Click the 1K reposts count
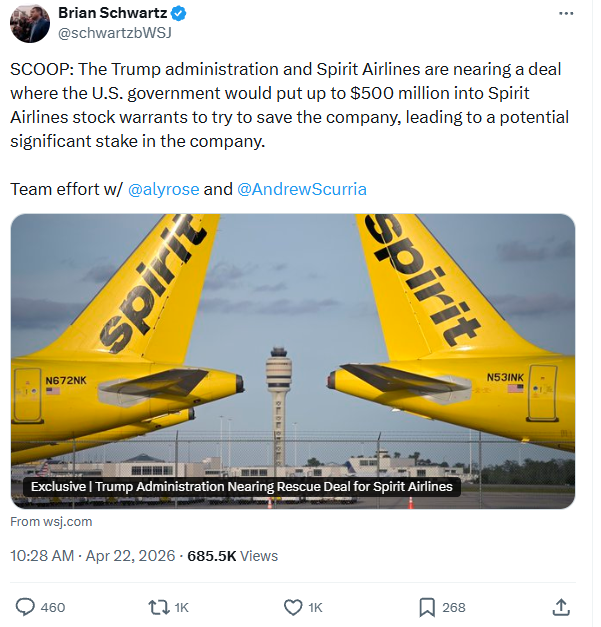 coord(182,606)
